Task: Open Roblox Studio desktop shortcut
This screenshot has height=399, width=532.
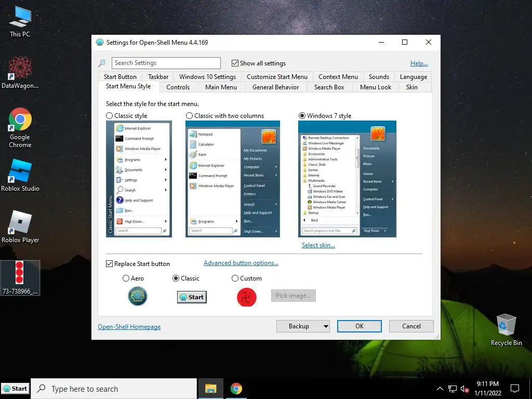Action: coord(20,176)
